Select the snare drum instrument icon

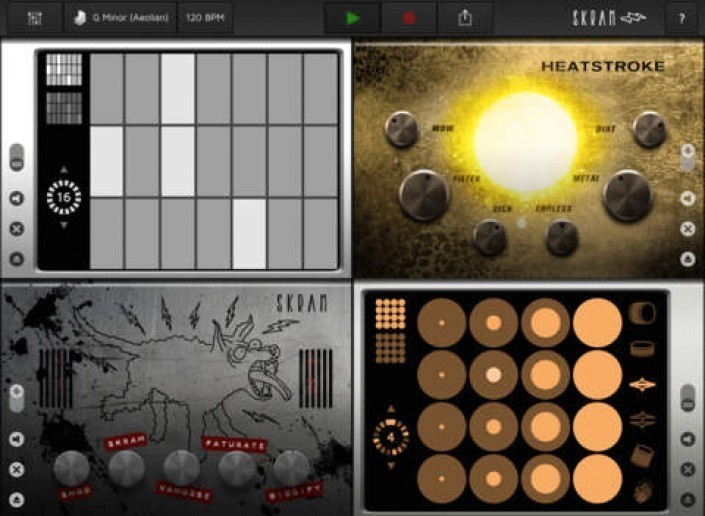point(642,348)
